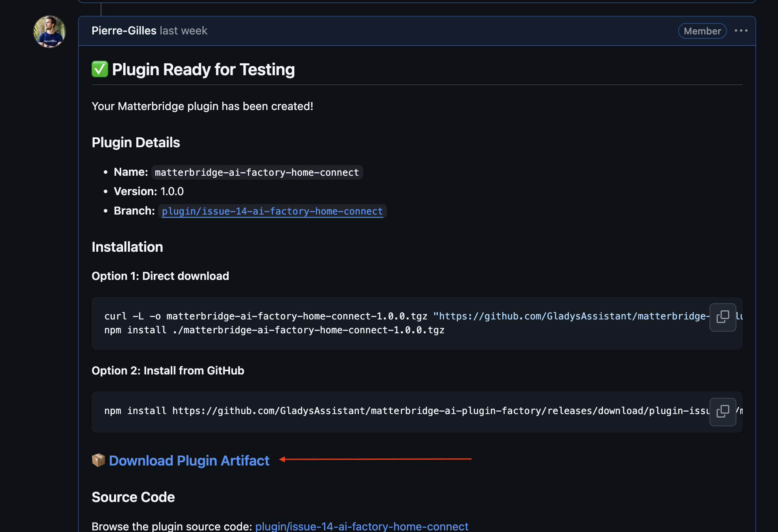The height and width of the screenshot is (532, 778).
Task: Click the GitHub URL in the curl command
Action: (571, 316)
